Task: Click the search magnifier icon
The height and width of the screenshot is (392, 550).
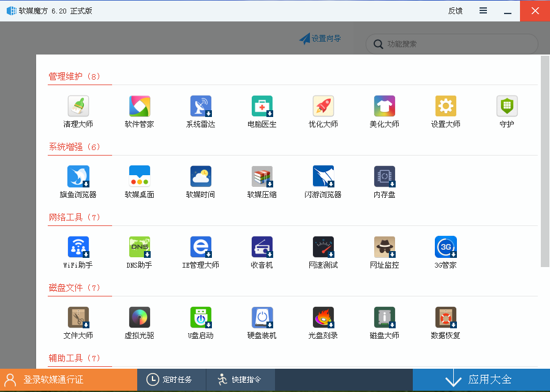Action: pos(378,44)
